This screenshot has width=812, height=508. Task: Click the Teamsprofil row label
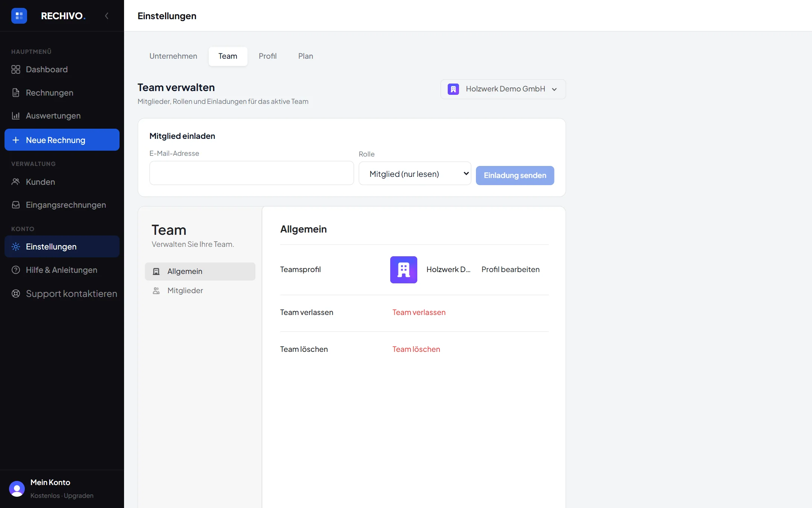pyautogui.click(x=300, y=269)
